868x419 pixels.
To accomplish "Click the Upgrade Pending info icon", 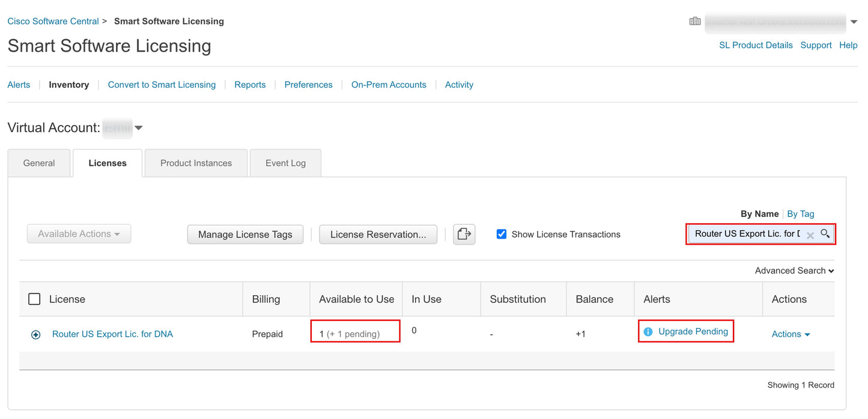I will (648, 331).
